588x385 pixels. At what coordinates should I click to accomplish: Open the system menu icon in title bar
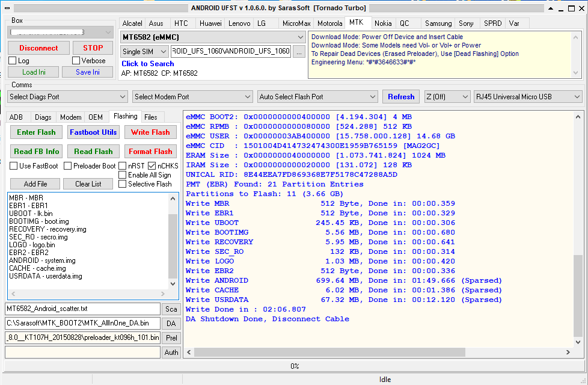(x=7, y=8)
